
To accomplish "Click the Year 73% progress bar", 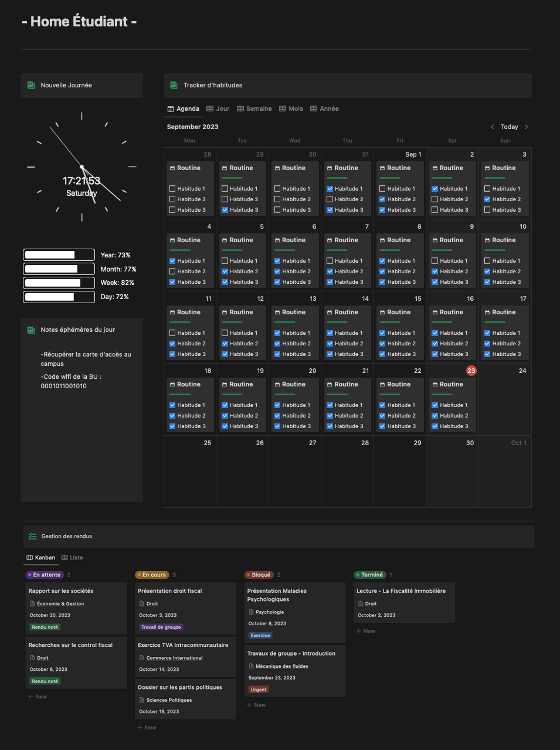I will (x=59, y=255).
